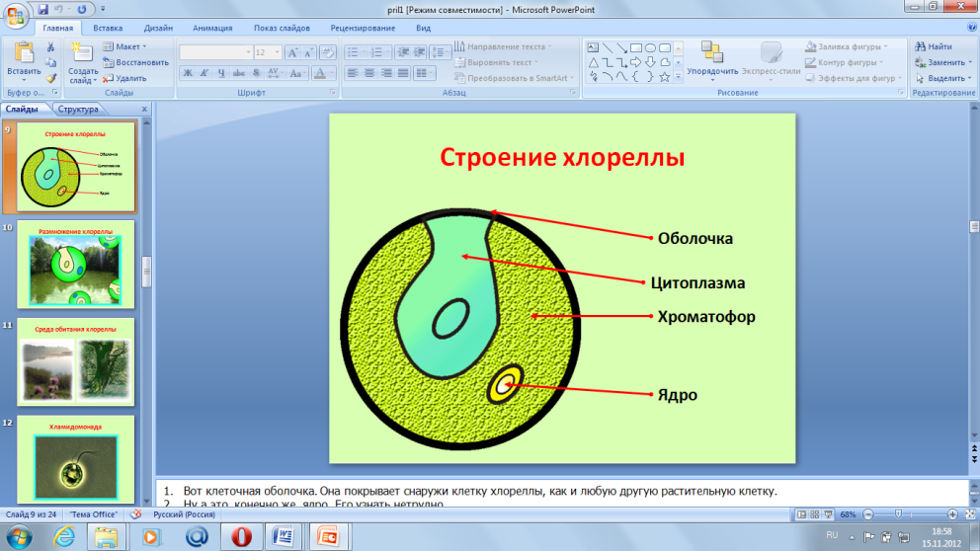Viewport: 980px width, 551px height.
Task: Click the Office button logo
Action: tap(17, 15)
